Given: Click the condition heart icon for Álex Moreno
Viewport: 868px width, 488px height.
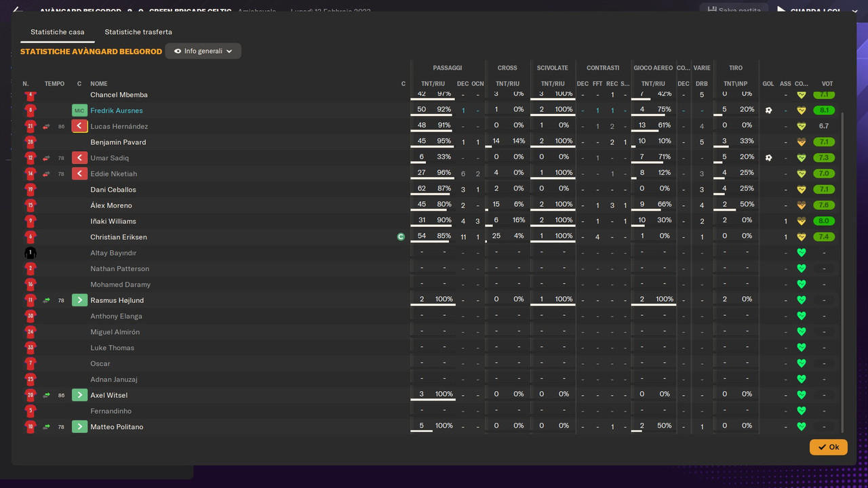Looking at the screenshot, I should (x=801, y=205).
